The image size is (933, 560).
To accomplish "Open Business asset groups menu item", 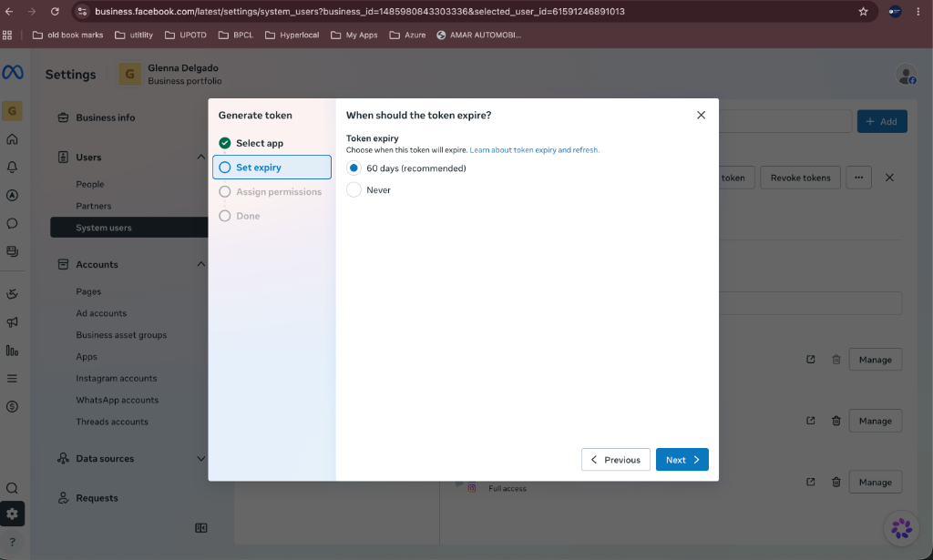I will pyautogui.click(x=121, y=335).
